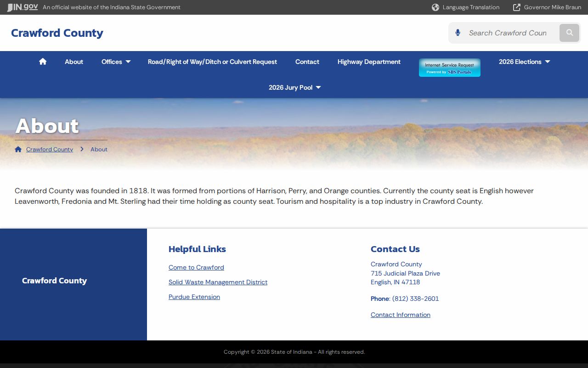
Task: Expand the Offices dropdown menu
Action: point(116,62)
